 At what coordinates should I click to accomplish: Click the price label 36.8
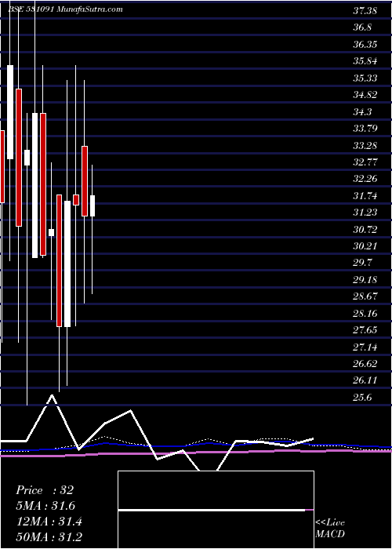tap(362, 27)
